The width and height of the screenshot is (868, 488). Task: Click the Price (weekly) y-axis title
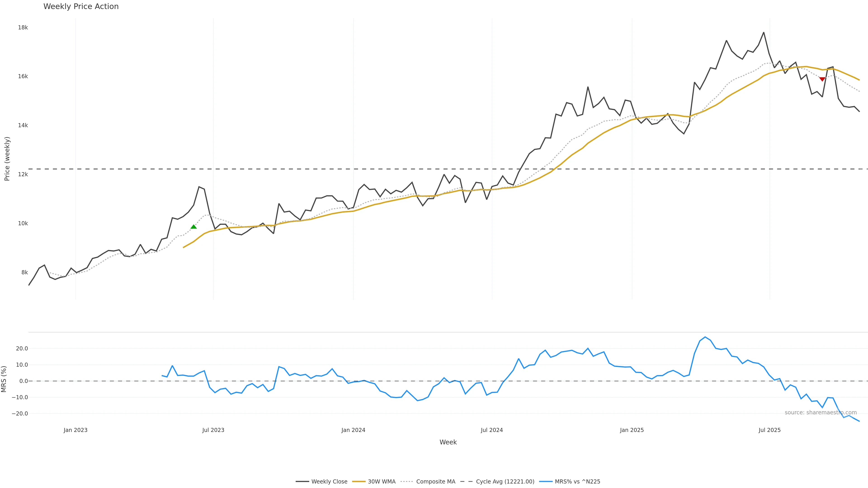pyautogui.click(x=7, y=159)
